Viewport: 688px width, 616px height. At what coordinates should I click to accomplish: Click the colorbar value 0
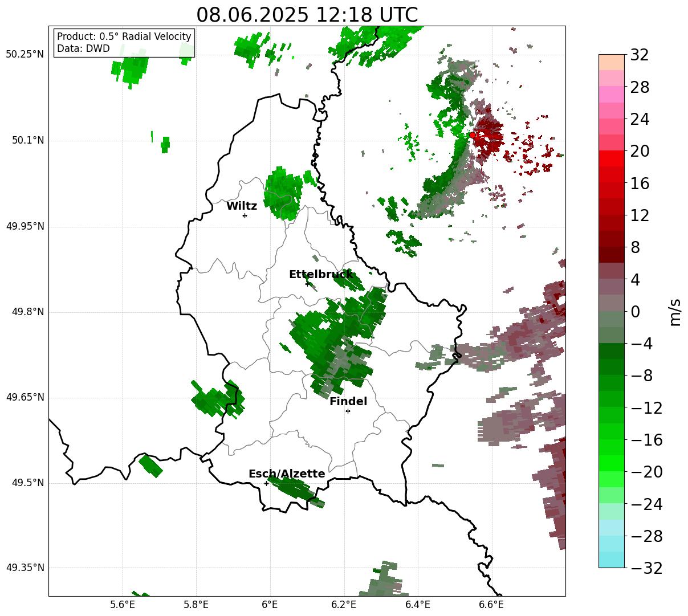[635, 312]
